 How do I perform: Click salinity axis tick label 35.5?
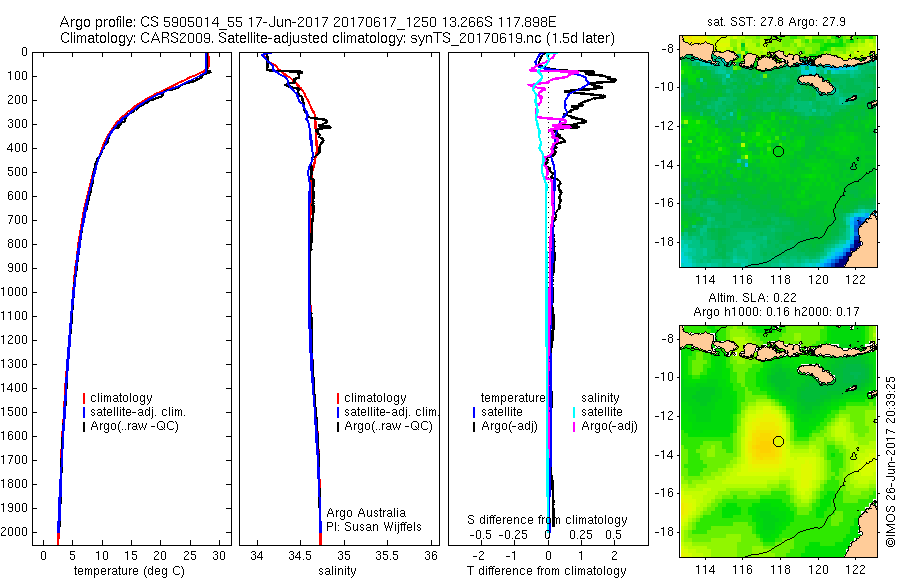(x=386, y=556)
